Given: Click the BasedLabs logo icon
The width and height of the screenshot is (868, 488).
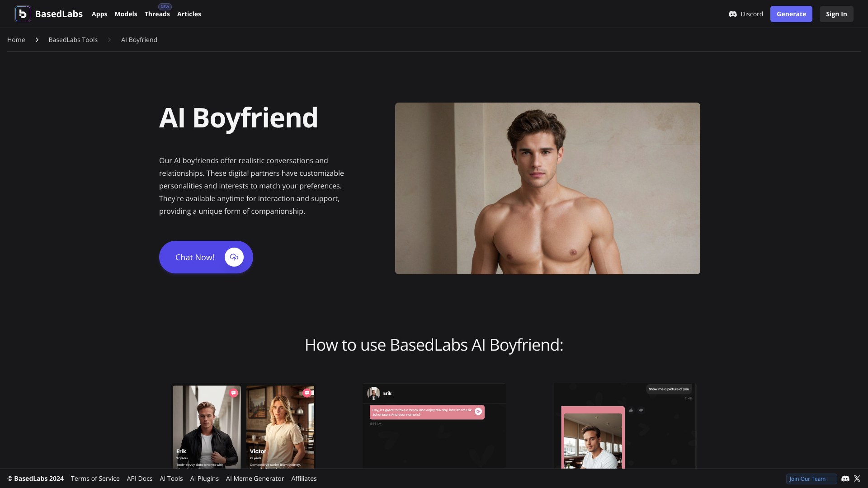Looking at the screenshot, I should tap(21, 13).
